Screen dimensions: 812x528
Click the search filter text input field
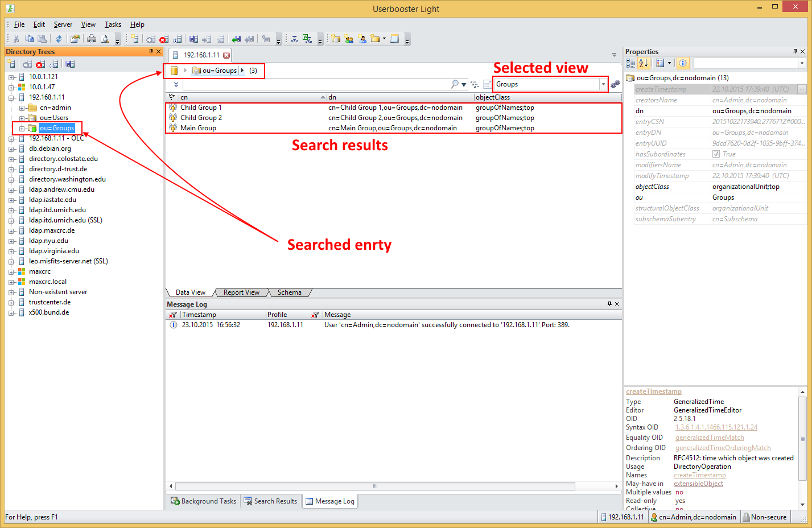[x=316, y=84]
